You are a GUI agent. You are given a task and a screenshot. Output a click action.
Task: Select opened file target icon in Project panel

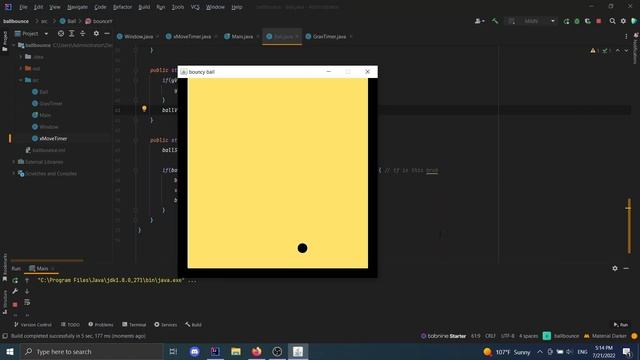61,33
